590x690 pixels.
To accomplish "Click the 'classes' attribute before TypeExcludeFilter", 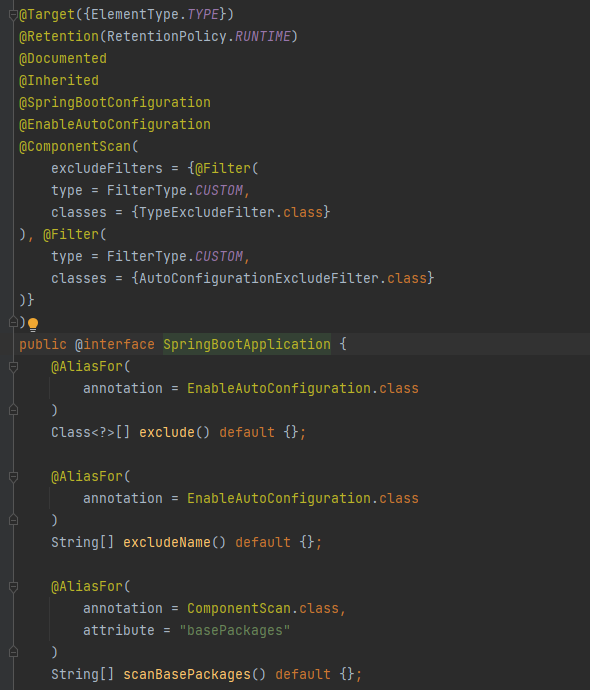I will coord(79,213).
